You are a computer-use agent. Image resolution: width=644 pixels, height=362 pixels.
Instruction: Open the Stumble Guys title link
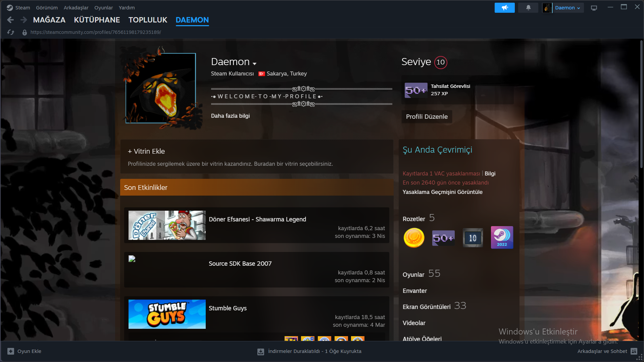point(228,308)
